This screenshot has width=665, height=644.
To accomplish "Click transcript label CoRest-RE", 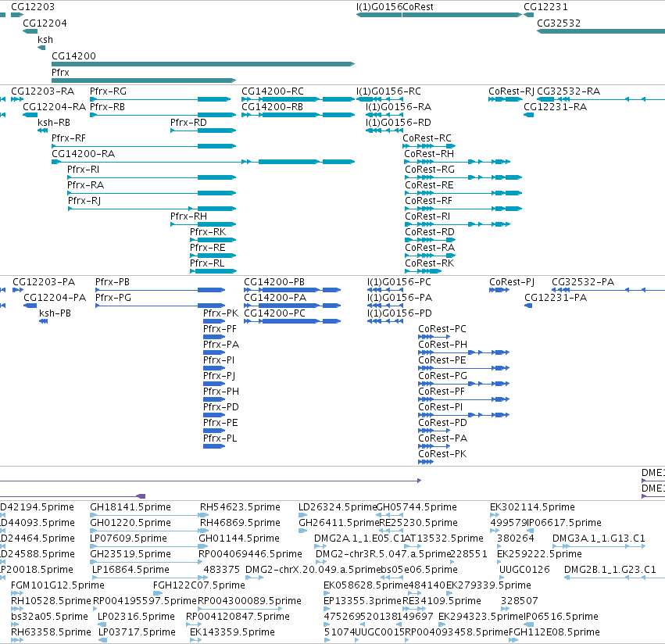I will 429,185.
